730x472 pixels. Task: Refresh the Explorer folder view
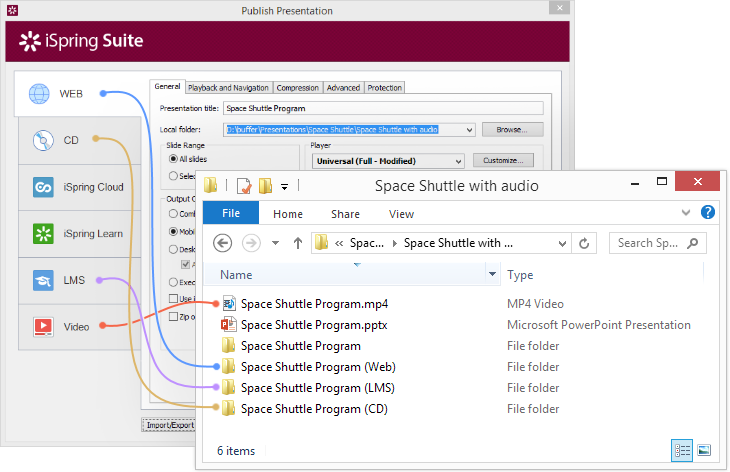click(x=584, y=243)
